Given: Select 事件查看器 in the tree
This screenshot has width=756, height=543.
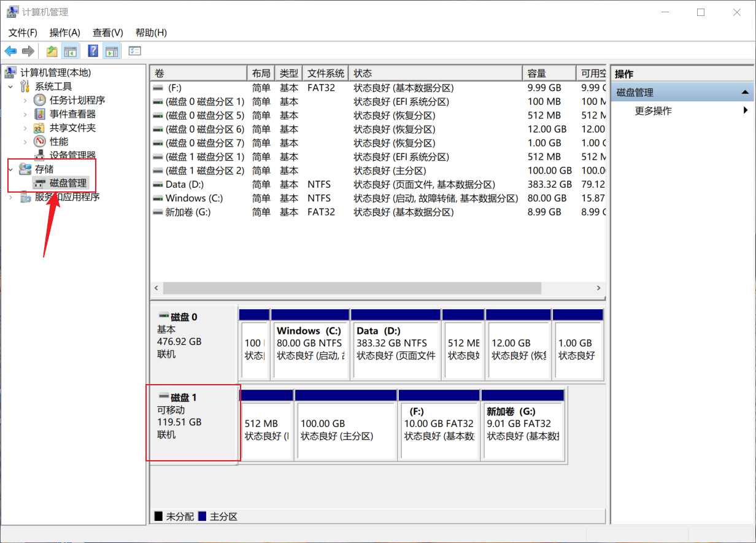Looking at the screenshot, I should pyautogui.click(x=72, y=114).
